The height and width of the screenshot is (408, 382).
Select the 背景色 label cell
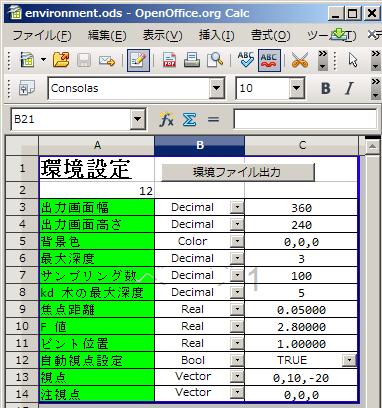[97, 241]
